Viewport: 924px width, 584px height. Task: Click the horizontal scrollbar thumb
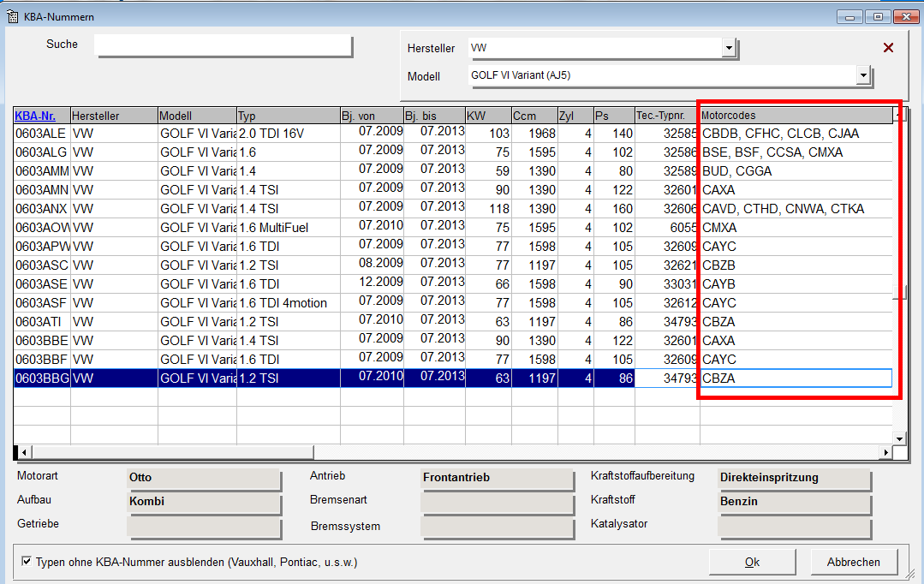pyautogui.click(x=173, y=453)
